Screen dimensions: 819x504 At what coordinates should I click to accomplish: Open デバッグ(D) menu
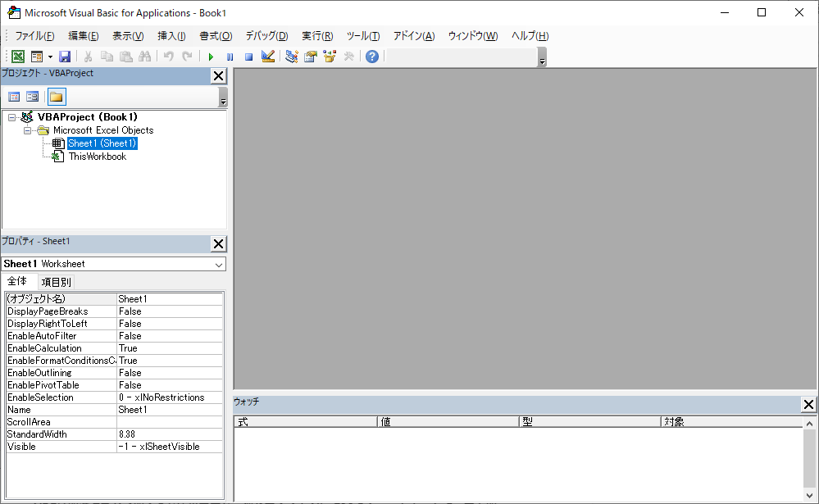tap(266, 36)
